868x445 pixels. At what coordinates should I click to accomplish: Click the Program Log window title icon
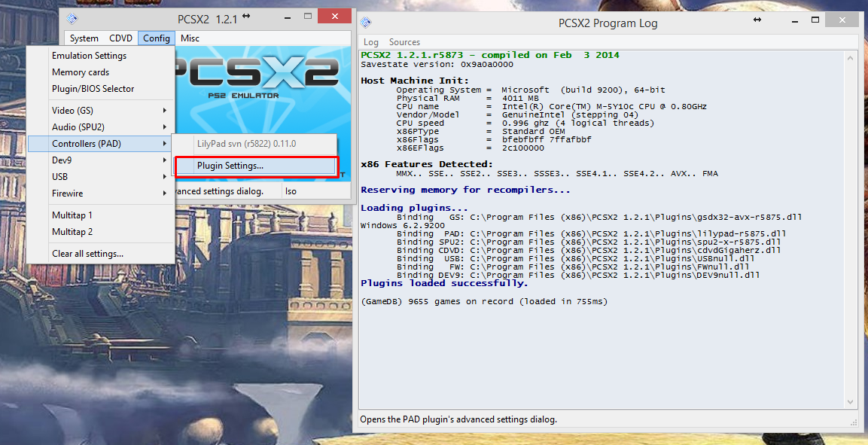click(x=365, y=22)
